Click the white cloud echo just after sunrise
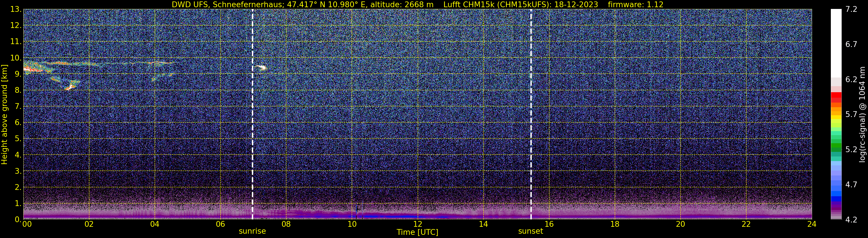 coord(261,68)
